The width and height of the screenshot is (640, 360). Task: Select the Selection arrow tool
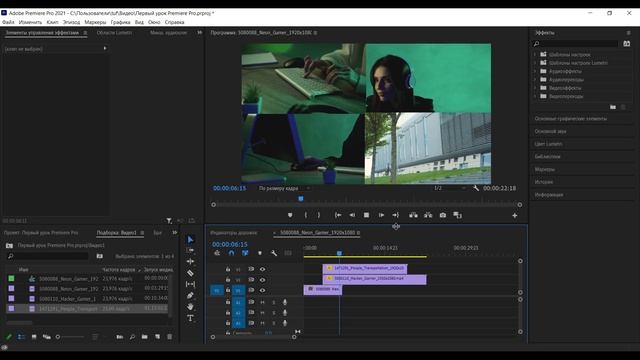(x=190, y=240)
